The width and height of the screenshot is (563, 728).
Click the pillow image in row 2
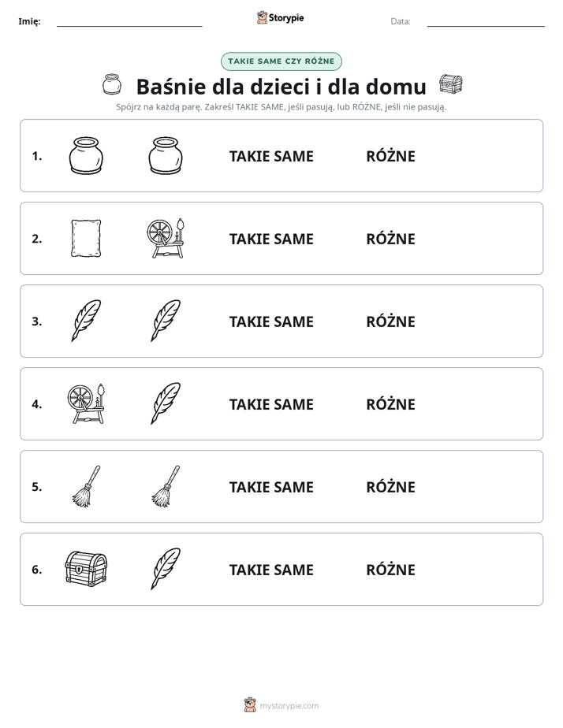[x=86, y=238]
